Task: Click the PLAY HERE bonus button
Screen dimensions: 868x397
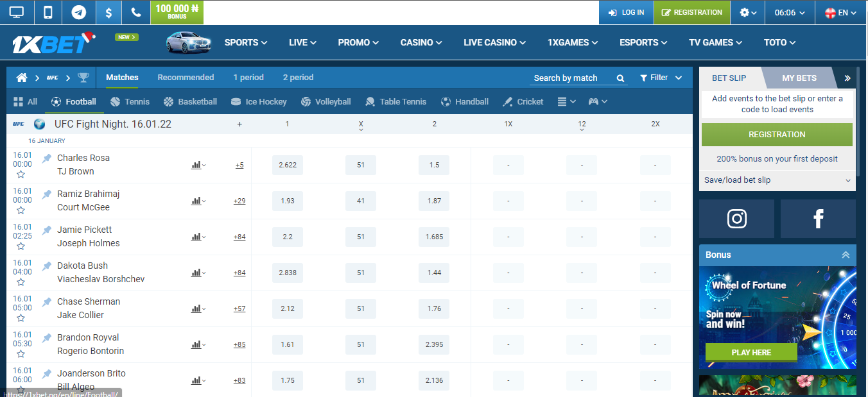Action: [751, 352]
